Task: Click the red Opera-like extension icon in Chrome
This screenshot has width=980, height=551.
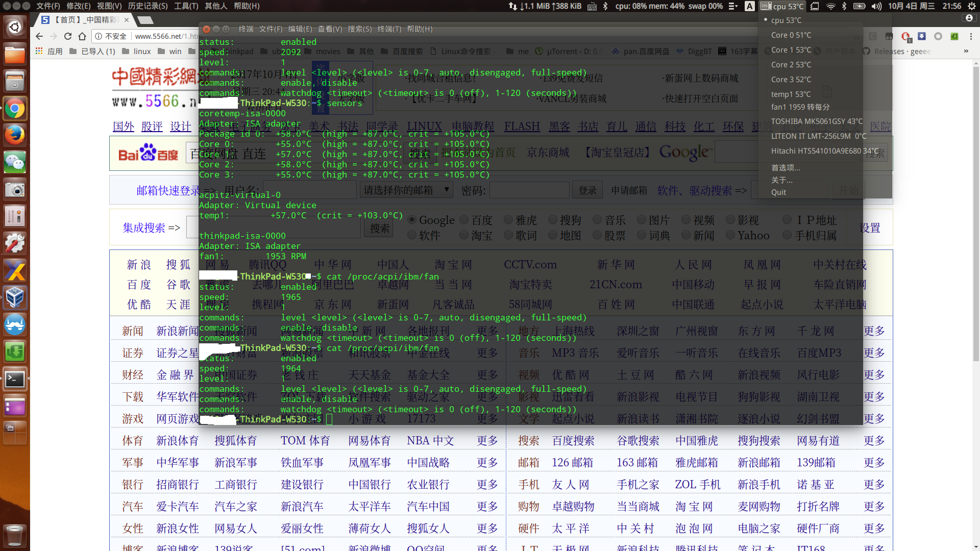Action: pyautogui.click(x=905, y=36)
